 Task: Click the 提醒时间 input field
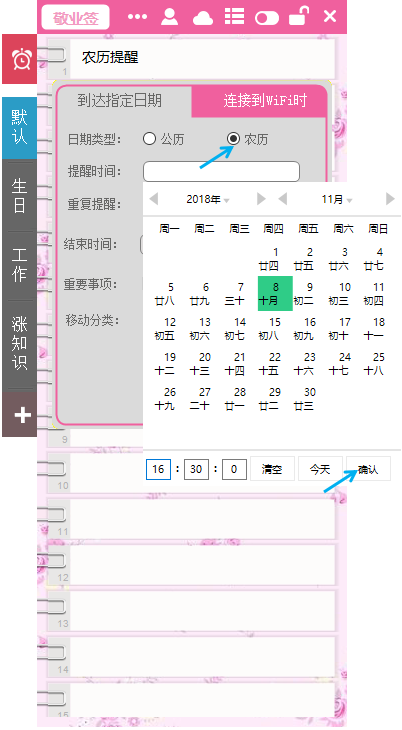coord(221,171)
